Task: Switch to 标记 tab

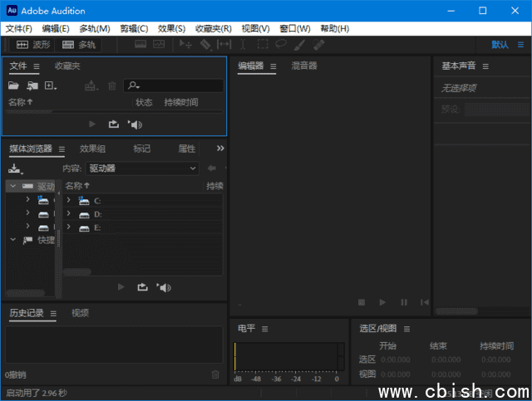Action: tap(142, 149)
